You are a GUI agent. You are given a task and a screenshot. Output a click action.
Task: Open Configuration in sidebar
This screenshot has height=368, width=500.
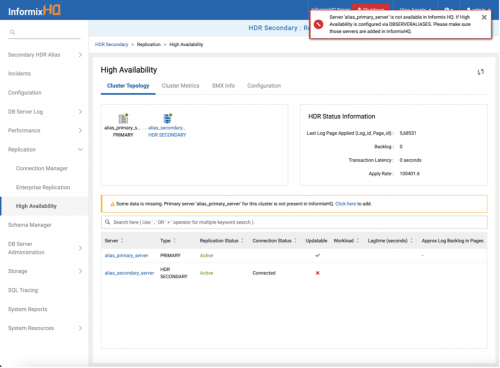point(25,93)
